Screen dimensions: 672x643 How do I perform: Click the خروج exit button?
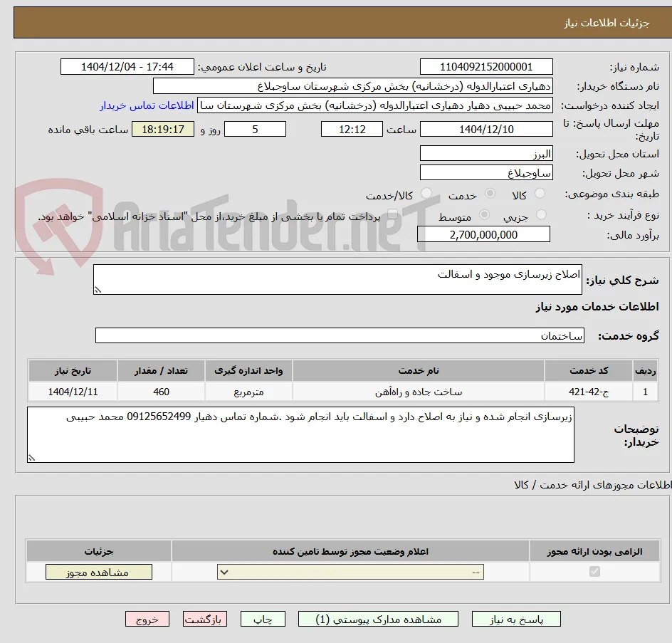(x=147, y=619)
